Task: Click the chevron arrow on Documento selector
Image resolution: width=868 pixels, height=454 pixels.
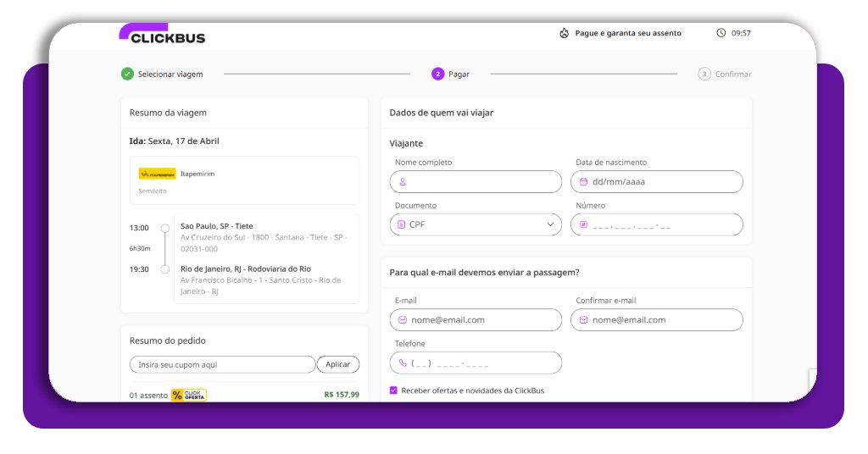Action: point(550,224)
